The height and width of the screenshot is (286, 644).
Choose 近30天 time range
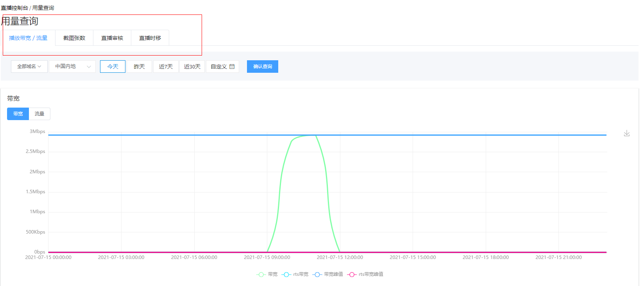pyautogui.click(x=192, y=67)
